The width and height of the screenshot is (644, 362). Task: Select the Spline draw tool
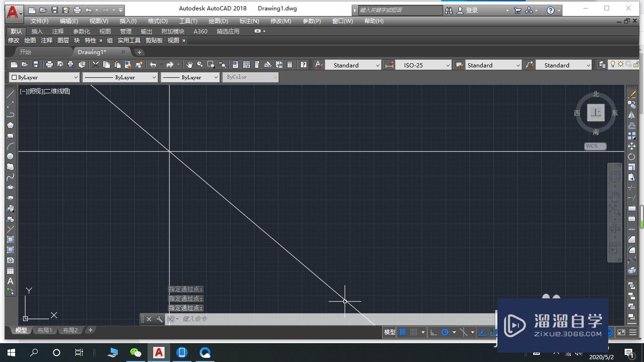pos(10,177)
